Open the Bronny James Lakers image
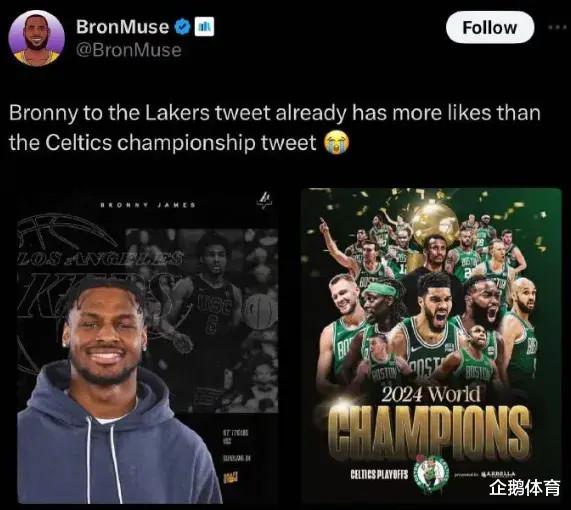The height and width of the screenshot is (510, 571). click(147, 346)
